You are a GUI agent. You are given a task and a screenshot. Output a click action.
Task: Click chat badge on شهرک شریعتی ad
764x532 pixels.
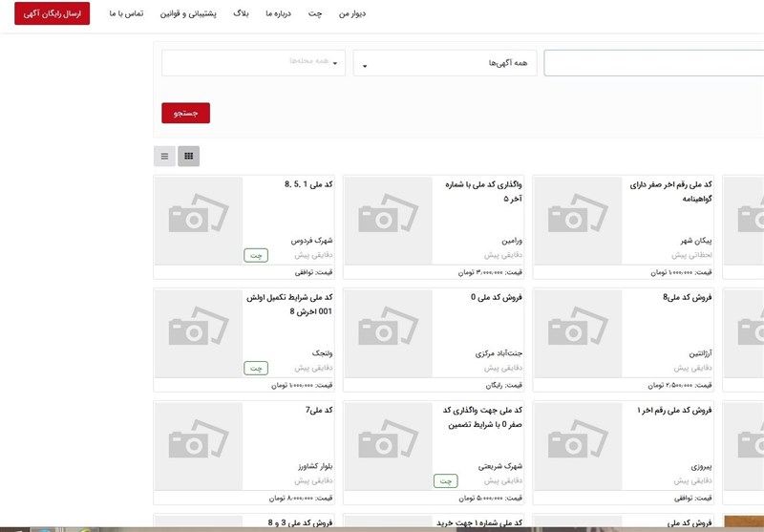(x=445, y=481)
